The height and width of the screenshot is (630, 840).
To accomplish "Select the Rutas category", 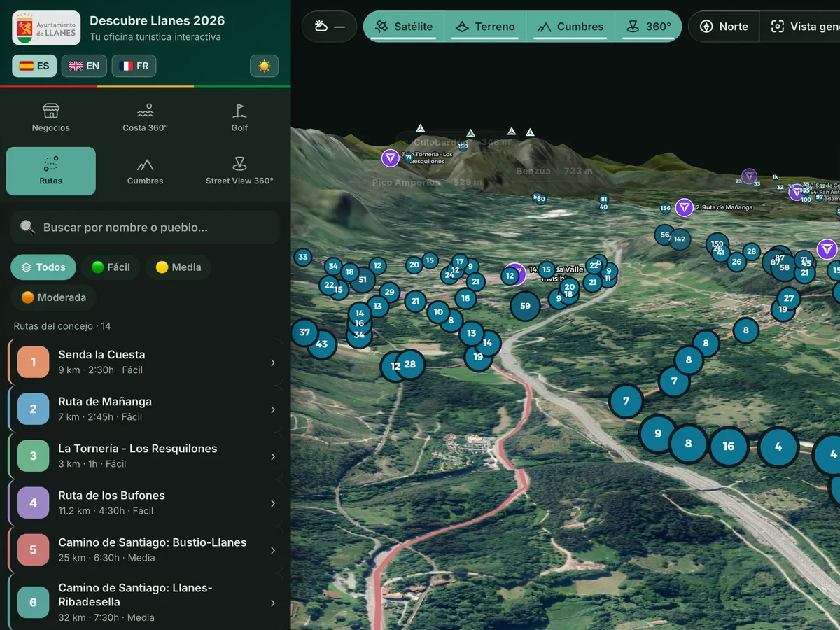I will pyautogui.click(x=51, y=171).
